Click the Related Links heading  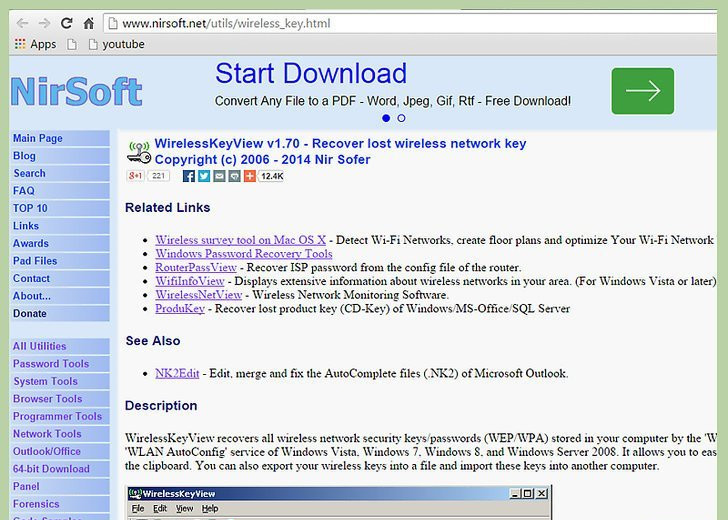168,208
